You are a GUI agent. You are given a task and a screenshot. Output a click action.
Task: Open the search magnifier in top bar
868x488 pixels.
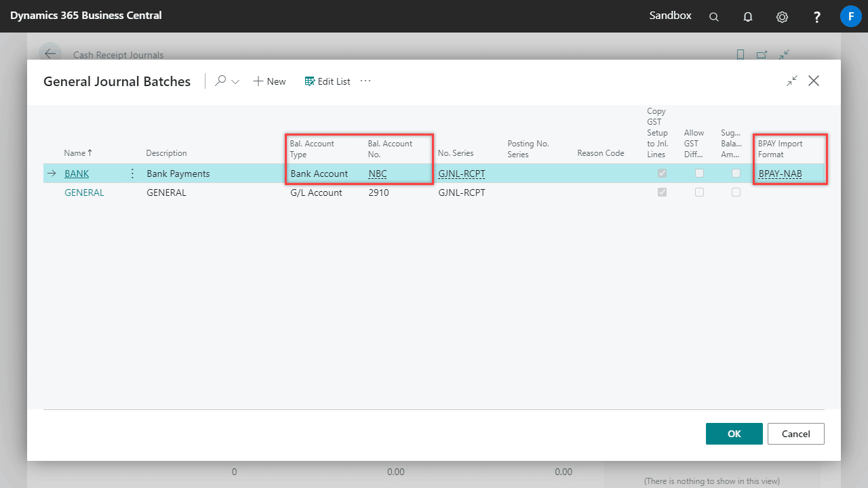[713, 17]
